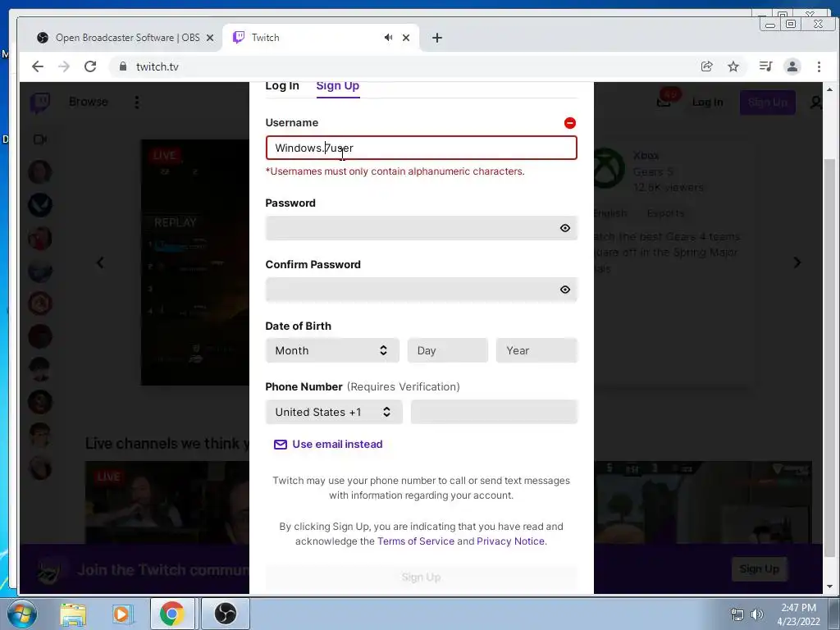Switch to the Log In tab

282,85
